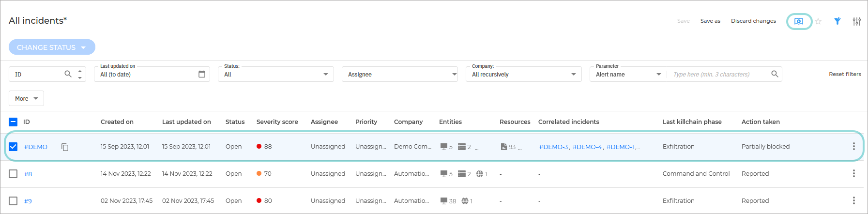Check the checkbox for incident #8
The width and height of the screenshot is (868, 214).
pyautogui.click(x=13, y=174)
